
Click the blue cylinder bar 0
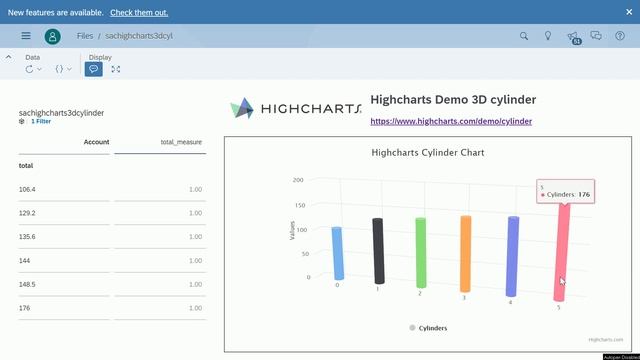[x=338, y=253]
